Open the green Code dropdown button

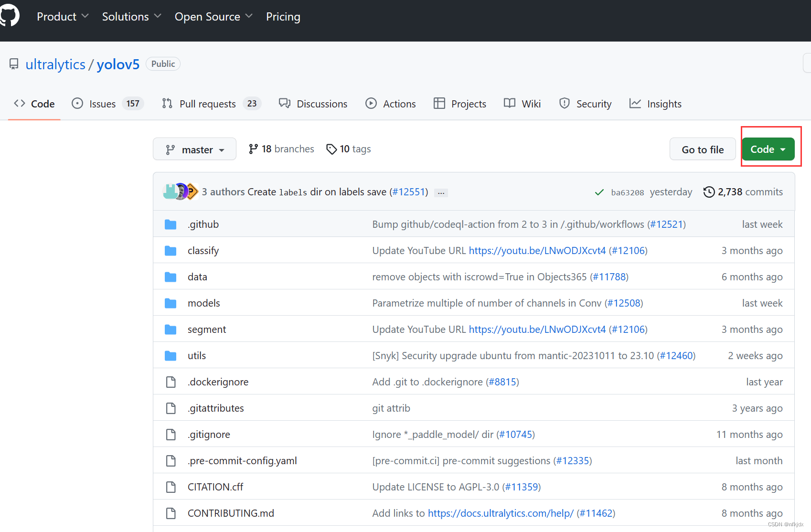click(x=768, y=149)
